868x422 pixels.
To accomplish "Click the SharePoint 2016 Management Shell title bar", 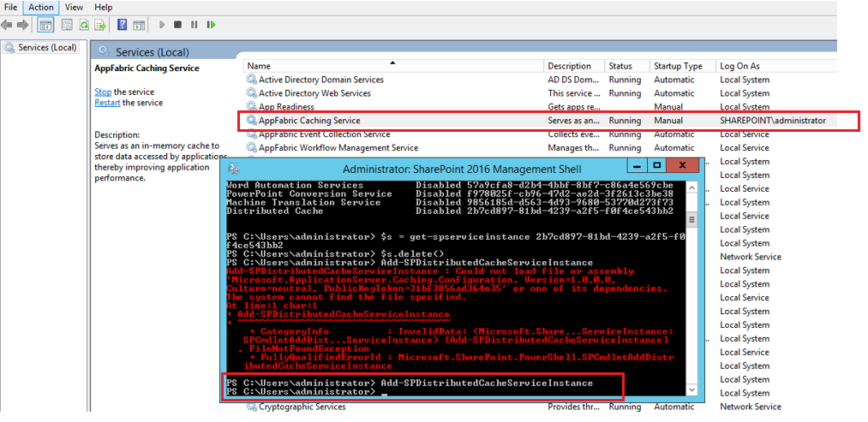I will click(x=462, y=169).
